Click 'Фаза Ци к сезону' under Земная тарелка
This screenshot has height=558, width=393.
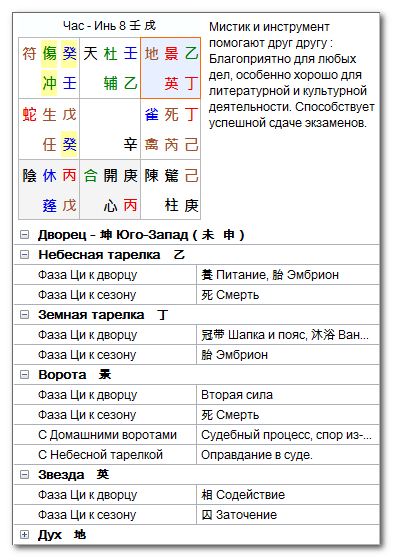click(x=87, y=355)
